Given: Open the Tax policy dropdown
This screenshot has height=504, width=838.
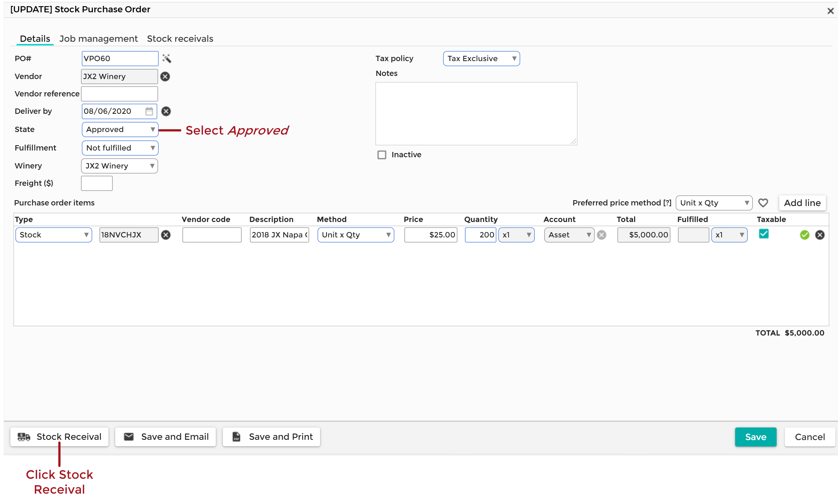Looking at the screenshot, I should [x=481, y=58].
